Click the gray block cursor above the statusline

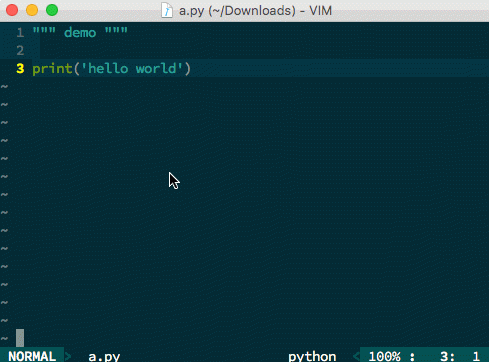point(20,338)
